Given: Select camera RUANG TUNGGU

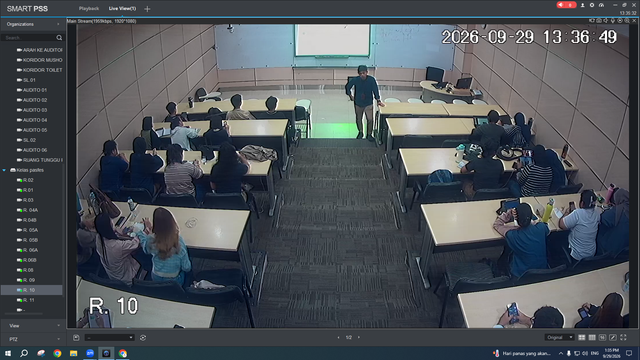Looking at the screenshot, I should click(40, 160).
